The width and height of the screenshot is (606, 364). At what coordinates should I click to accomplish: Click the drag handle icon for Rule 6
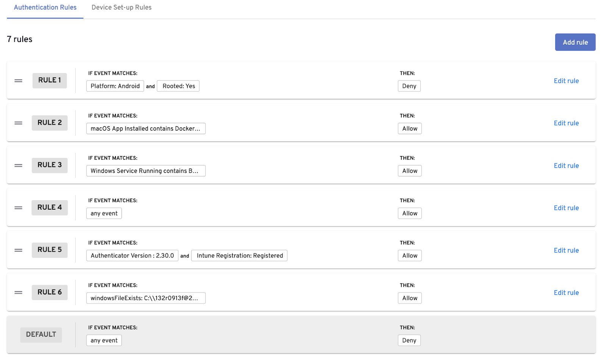pos(18,292)
